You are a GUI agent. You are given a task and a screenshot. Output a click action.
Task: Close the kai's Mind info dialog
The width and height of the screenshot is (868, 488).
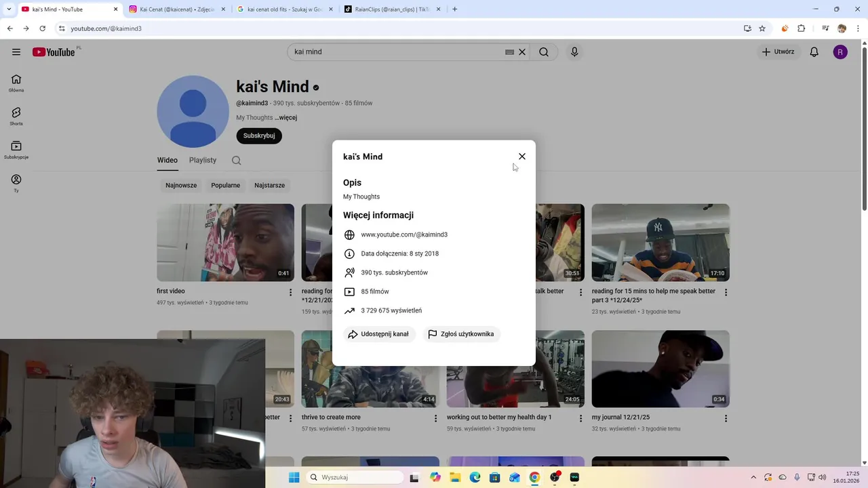(x=522, y=157)
